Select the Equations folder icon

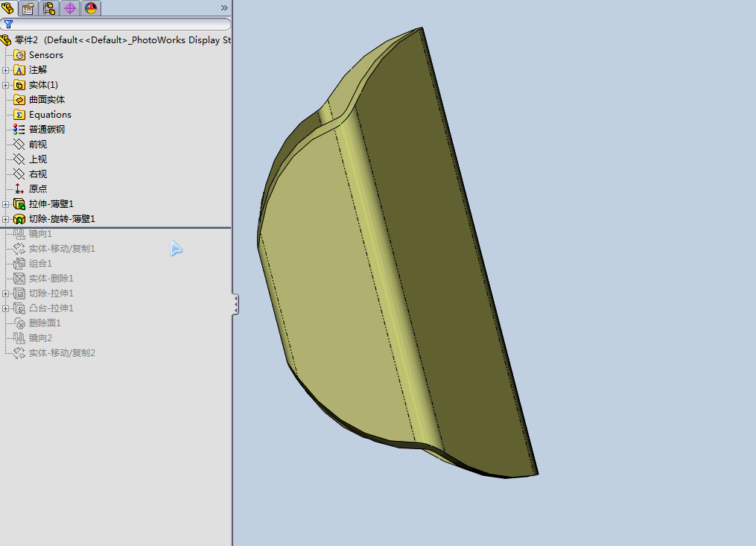[x=19, y=115]
